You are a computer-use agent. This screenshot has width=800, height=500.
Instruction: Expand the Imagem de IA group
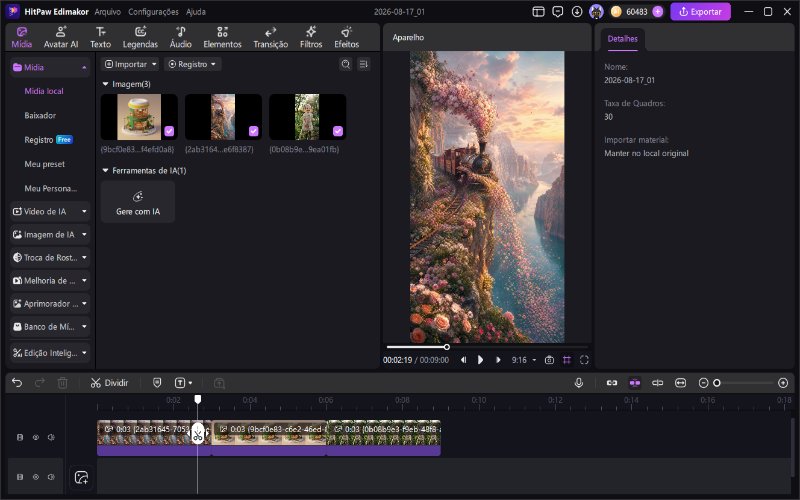50,235
